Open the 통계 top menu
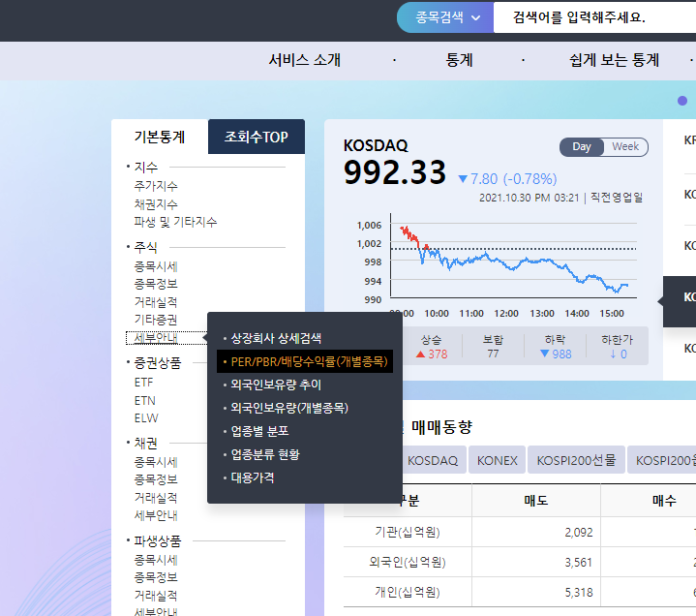Screen dimensions: 696x616 459,60
